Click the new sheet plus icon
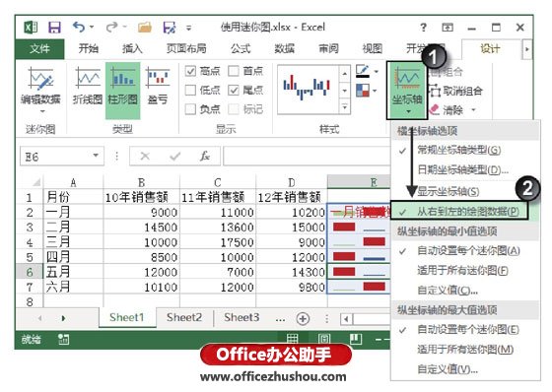 pos(303,318)
